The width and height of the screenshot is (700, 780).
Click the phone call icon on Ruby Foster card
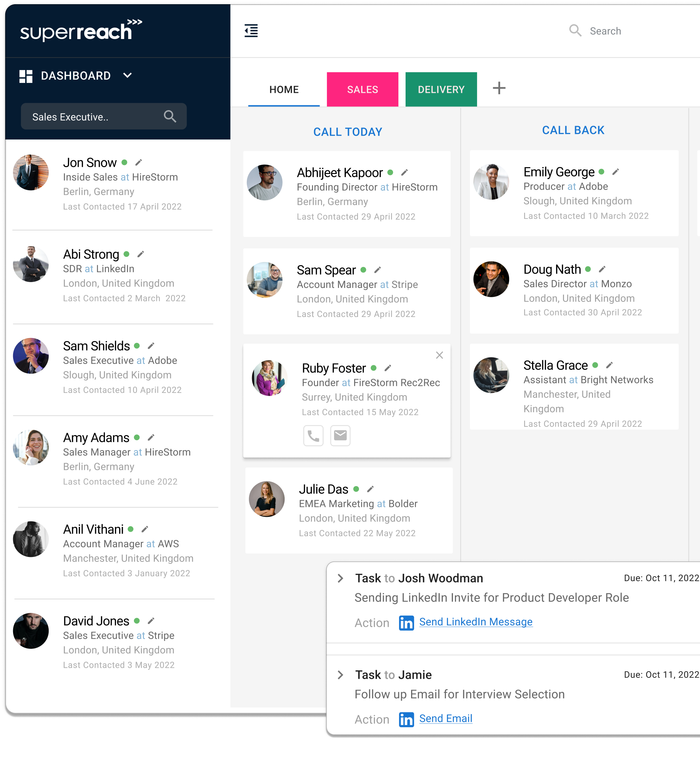click(313, 435)
